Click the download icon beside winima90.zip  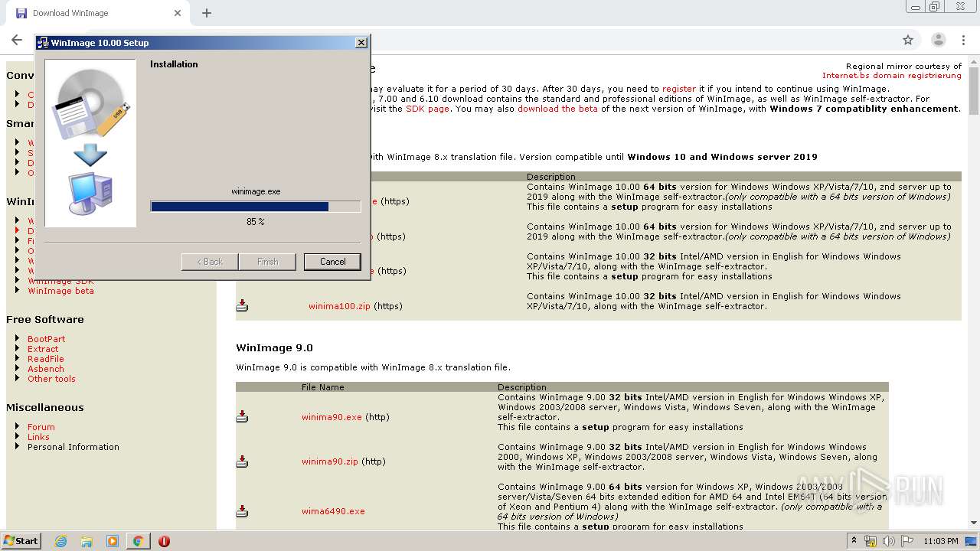242,461
